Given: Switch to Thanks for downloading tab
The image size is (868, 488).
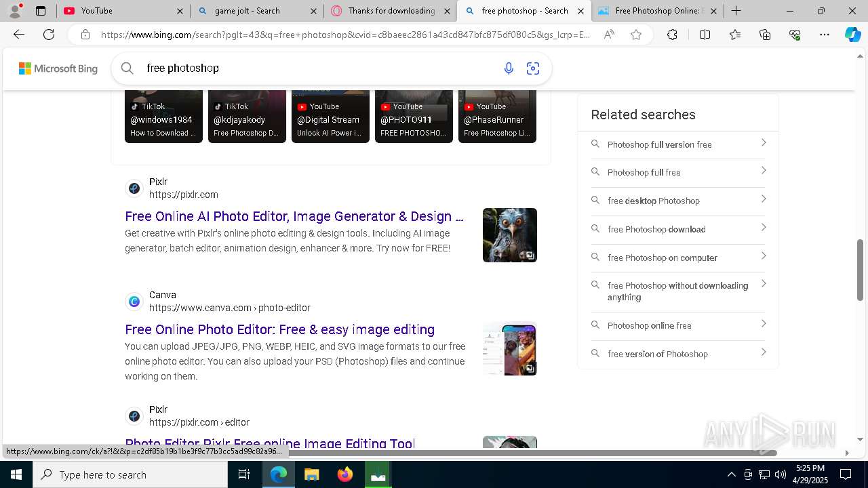Looking at the screenshot, I should (391, 11).
